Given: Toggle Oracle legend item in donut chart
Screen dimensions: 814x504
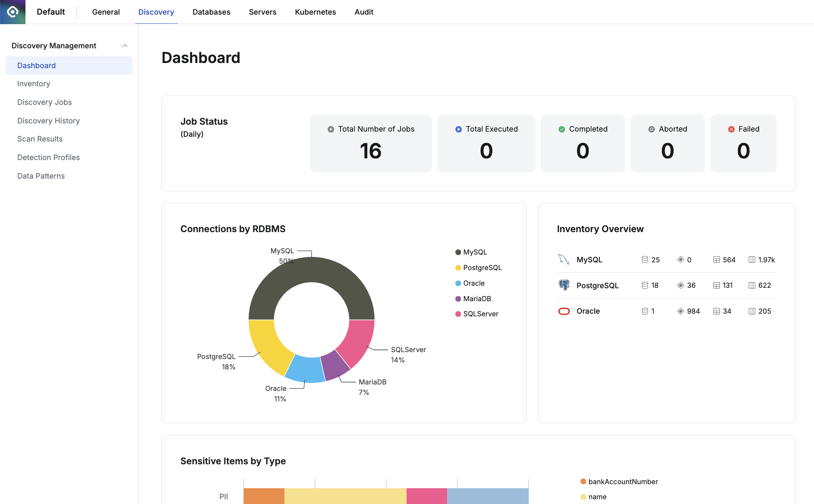Looking at the screenshot, I should click(x=470, y=283).
